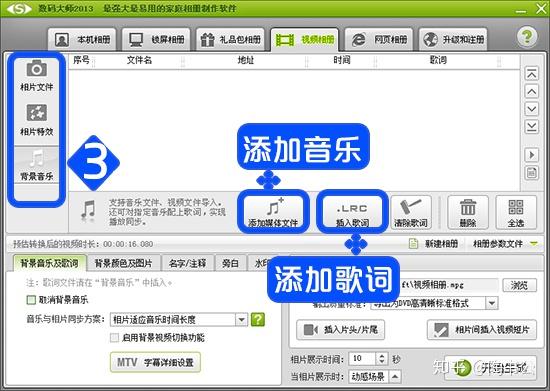The image size is (550, 391).
Task: Switch to the 网页相册 tab
Action: (379, 39)
